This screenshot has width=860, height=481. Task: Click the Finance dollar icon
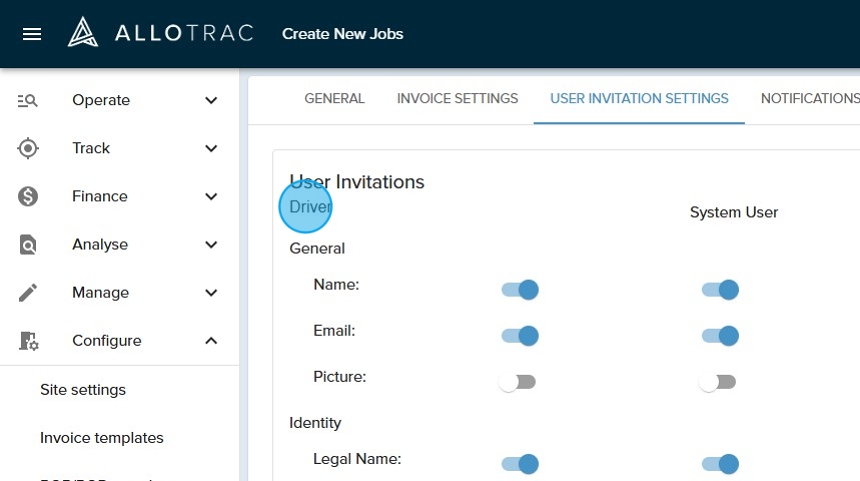coord(28,196)
